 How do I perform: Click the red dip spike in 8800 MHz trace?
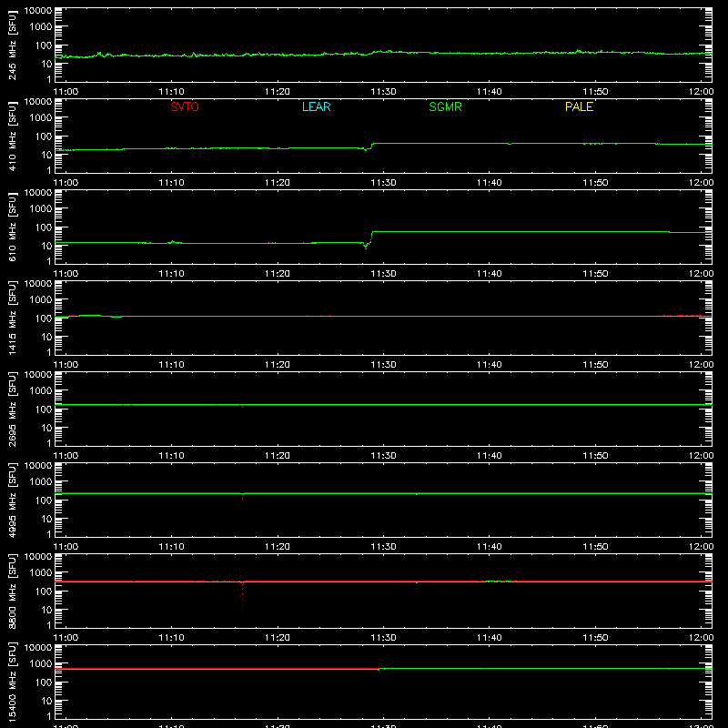pyautogui.click(x=242, y=590)
